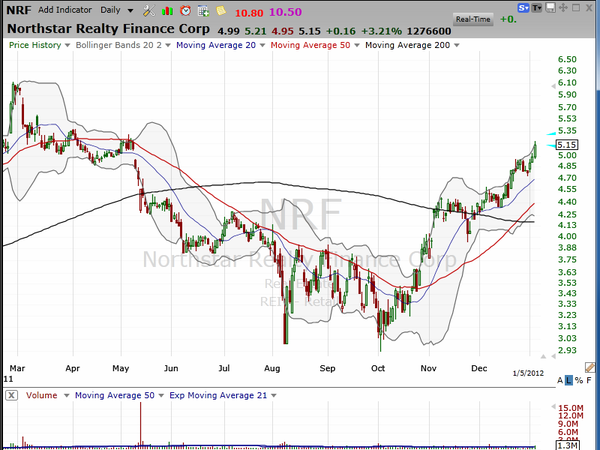Expand the Volume indicator dropdown

[66, 396]
